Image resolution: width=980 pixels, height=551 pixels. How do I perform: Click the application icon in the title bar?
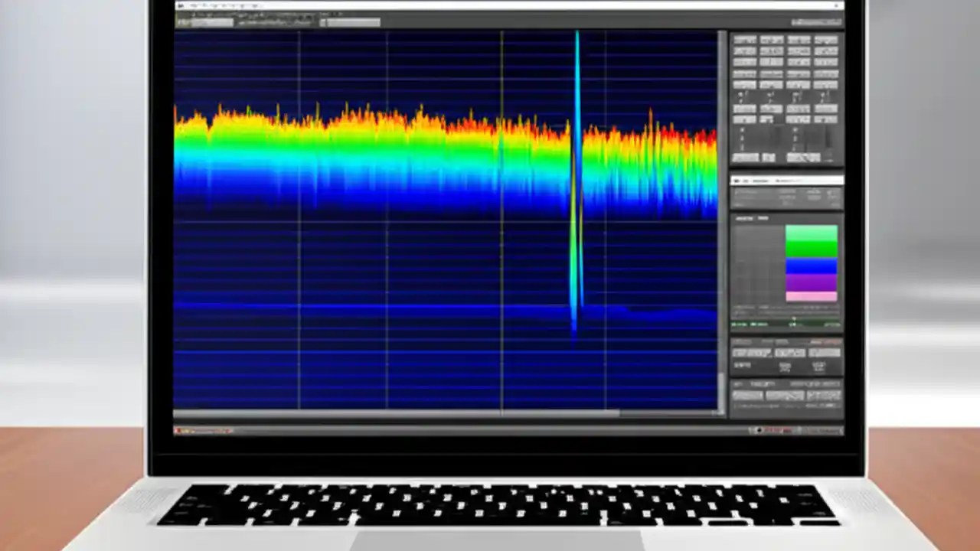[x=181, y=5]
